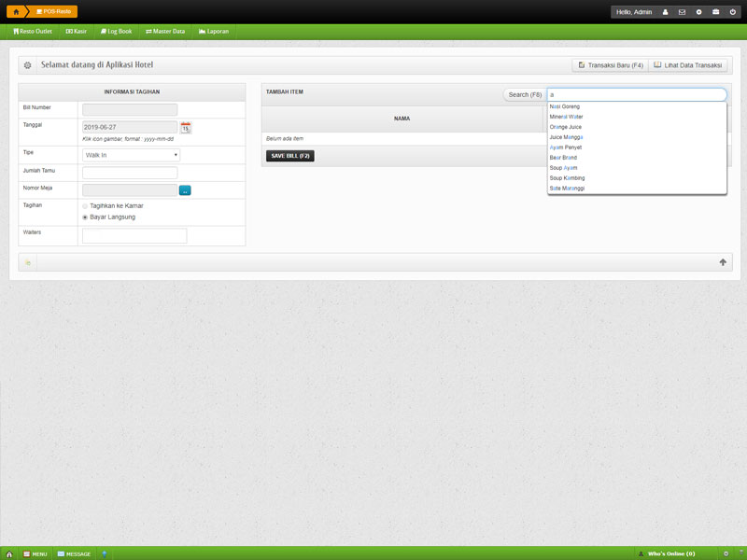Click the power logout icon
The image size is (747, 560).
tap(732, 12)
